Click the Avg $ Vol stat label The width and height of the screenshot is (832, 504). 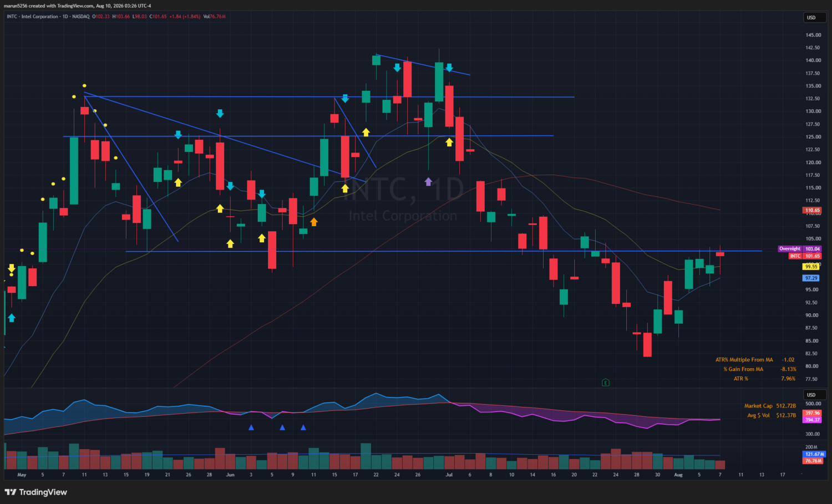[758, 415]
